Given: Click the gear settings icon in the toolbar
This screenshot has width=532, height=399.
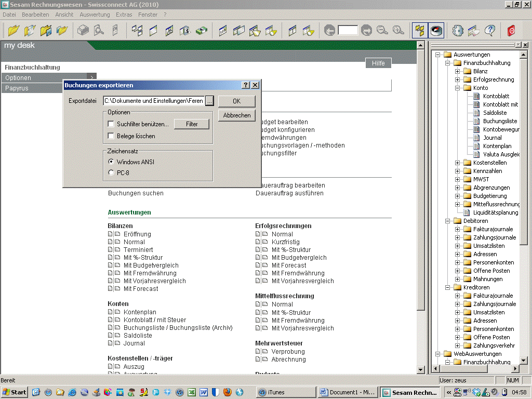Looking at the screenshot, I should 457,31.
